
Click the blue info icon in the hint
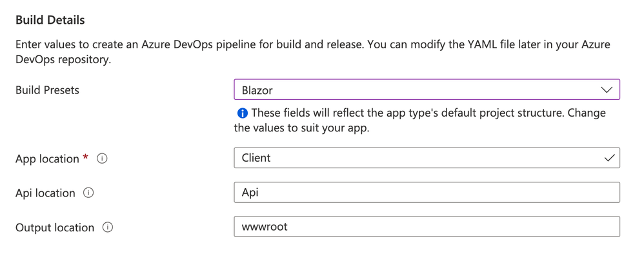pyautogui.click(x=243, y=113)
